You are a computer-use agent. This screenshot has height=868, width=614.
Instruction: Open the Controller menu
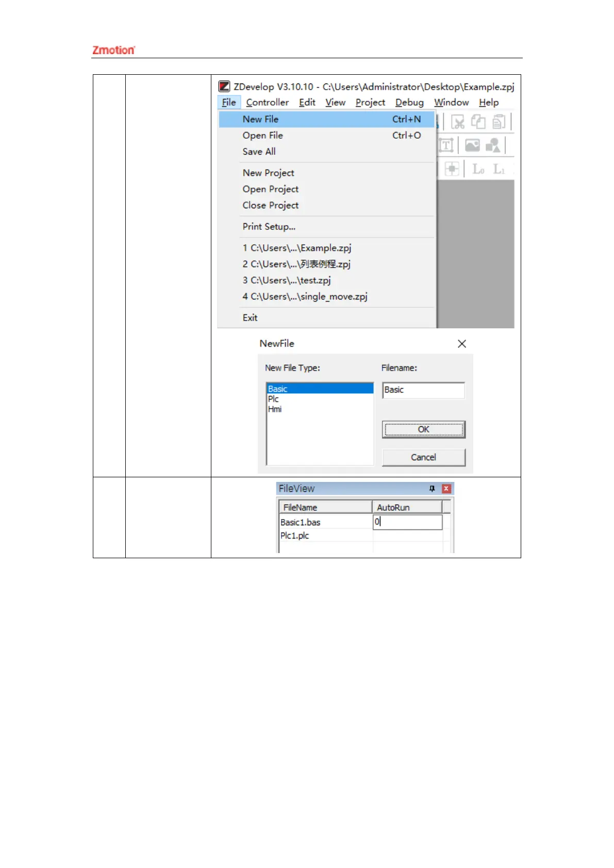pyautogui.click(x=268, y=102)
